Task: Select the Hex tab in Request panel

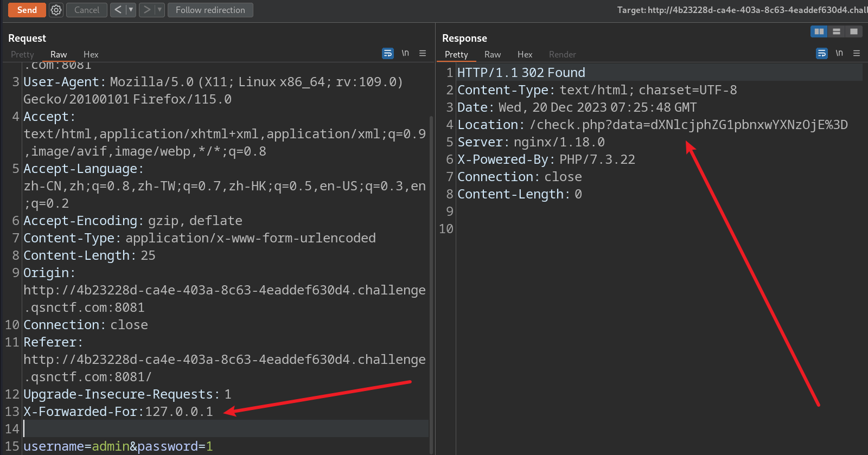Action: pos(91,54)
